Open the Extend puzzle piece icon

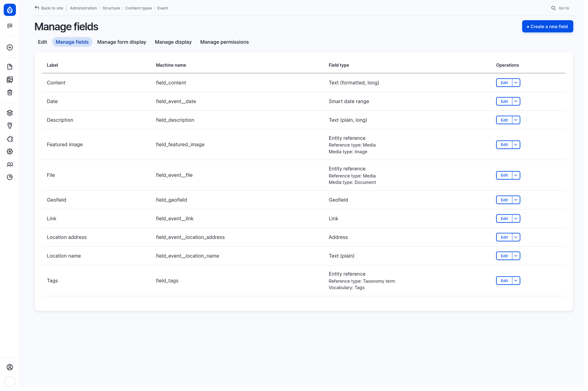click(x=9, y=139)
